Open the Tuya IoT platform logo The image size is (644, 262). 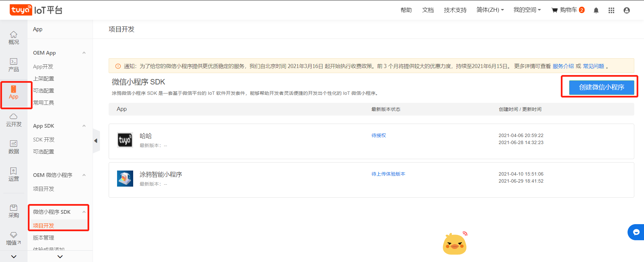click(36, 10)
